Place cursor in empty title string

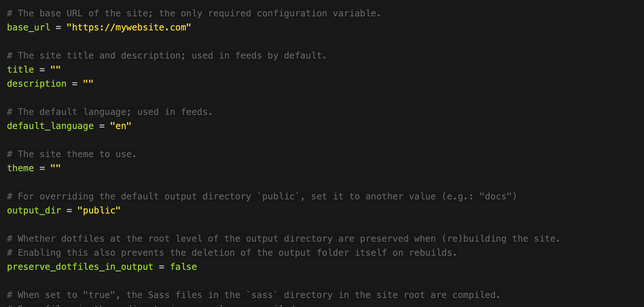pyautogui.click(x=56, y=69)
